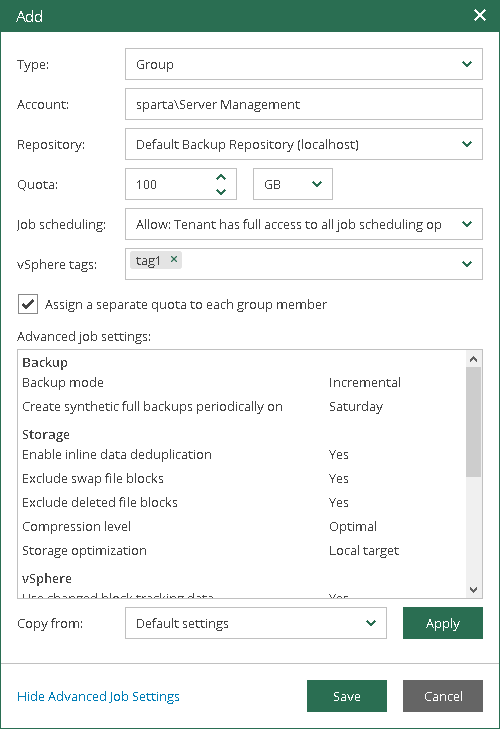
Task: Open the Type dropdown showing Group
Action: tap(304, 64)
